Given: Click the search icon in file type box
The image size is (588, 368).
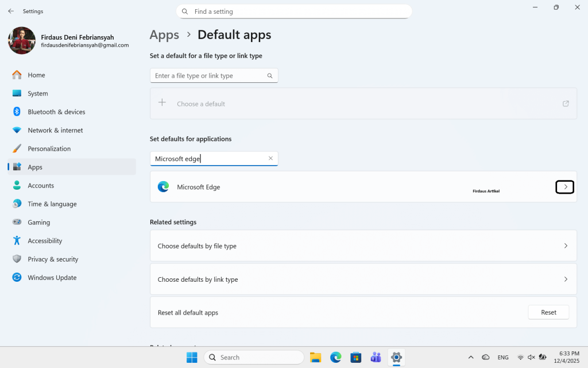Looking at the screenshot, I should (270, 75).
